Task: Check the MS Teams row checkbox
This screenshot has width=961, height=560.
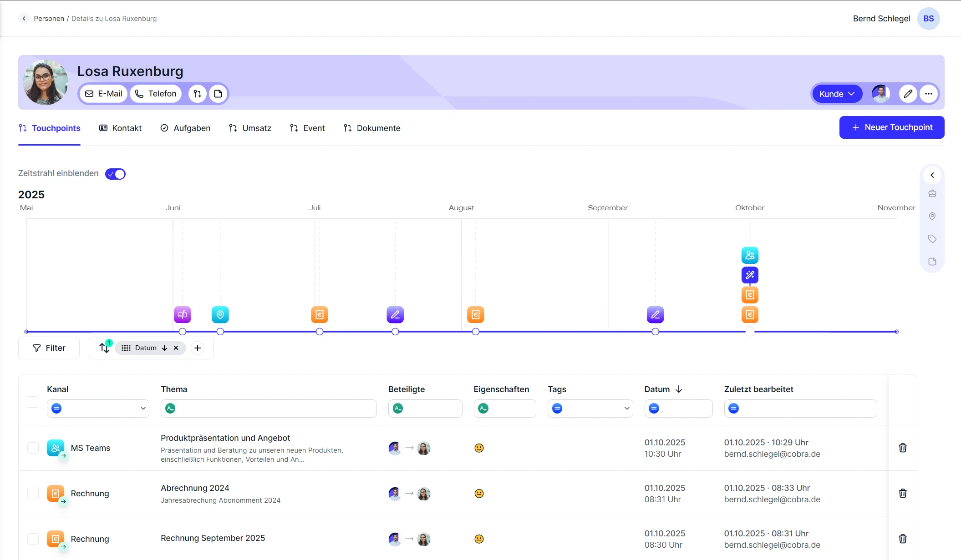Action: 33,448
